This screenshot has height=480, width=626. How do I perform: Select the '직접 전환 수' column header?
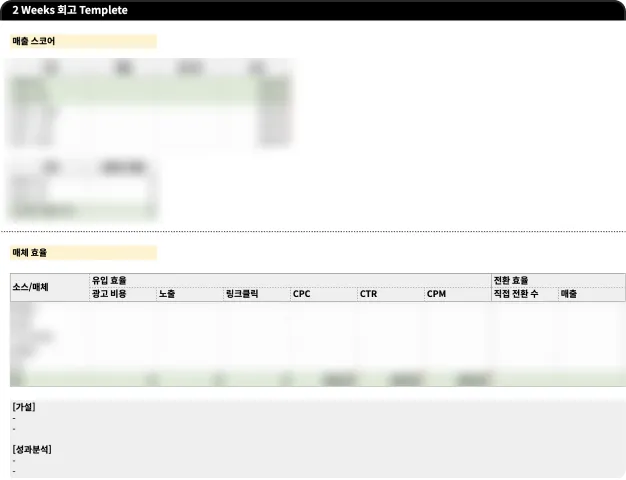click(525, 294)
